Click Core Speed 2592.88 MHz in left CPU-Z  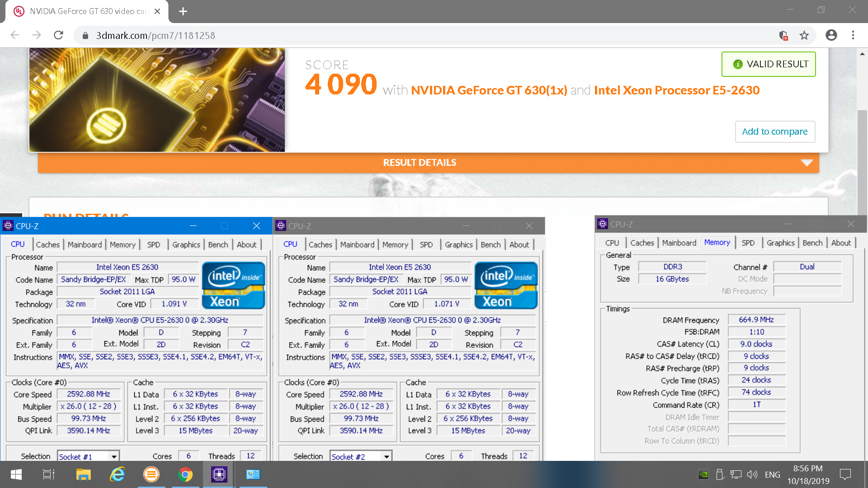pyautogui.click(x=89, y=394)
